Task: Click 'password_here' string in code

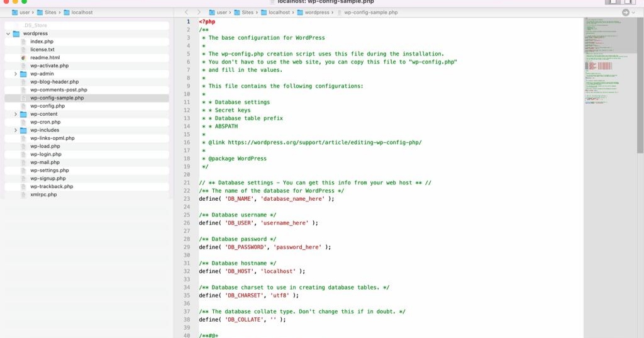Action: tap(297, 247)
